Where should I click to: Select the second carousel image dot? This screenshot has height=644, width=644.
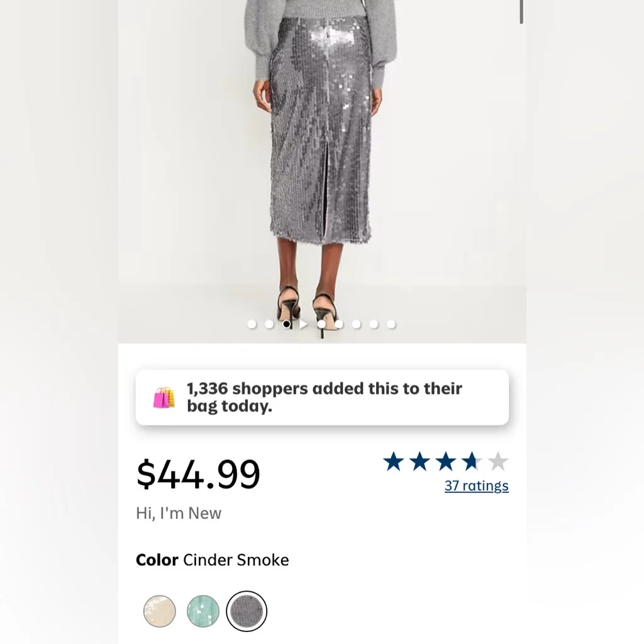[x=269, y=325]
